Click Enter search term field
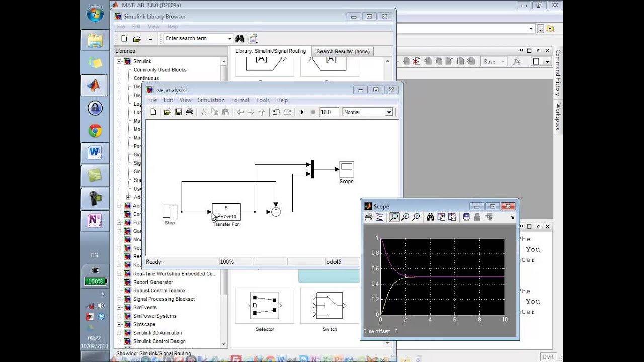The image size is (644, 362). (x=195, y=38)
